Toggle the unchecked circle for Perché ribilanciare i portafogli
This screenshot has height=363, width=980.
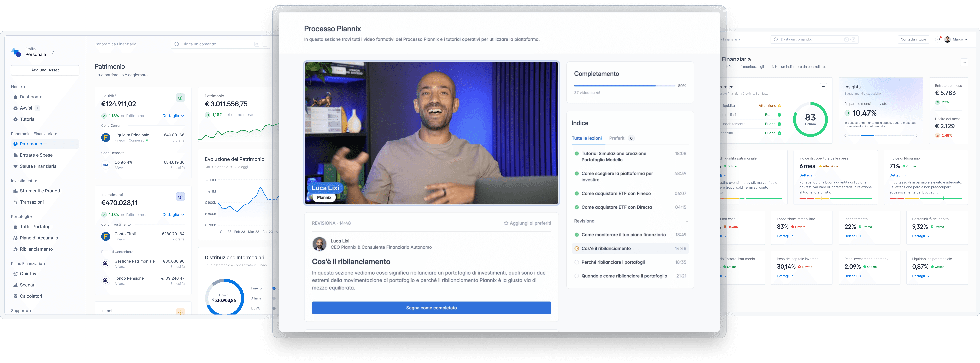(x=576, y=262)
